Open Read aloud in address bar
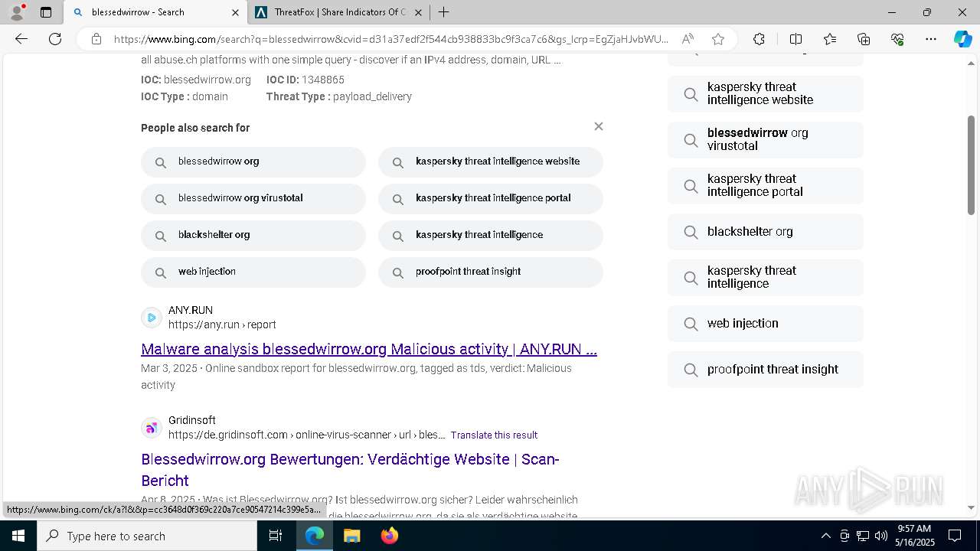The height and width of the screenshot is (551, 980). pos(688,39)
